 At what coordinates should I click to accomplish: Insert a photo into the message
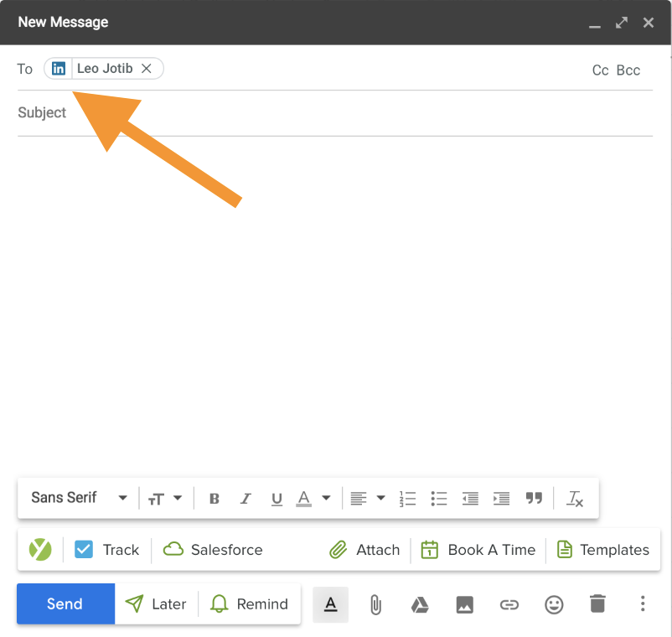[464, 604]
